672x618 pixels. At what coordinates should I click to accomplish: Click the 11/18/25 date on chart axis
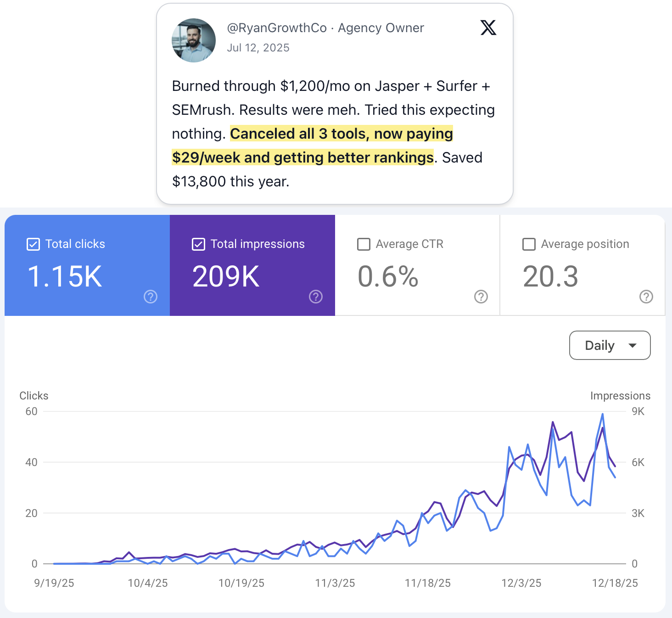coord(428,583)
